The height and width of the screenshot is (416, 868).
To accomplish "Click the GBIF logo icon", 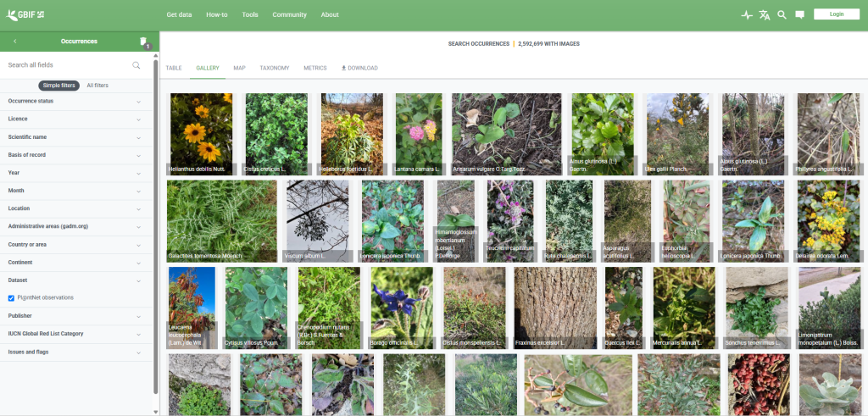I will click(12, 15).
